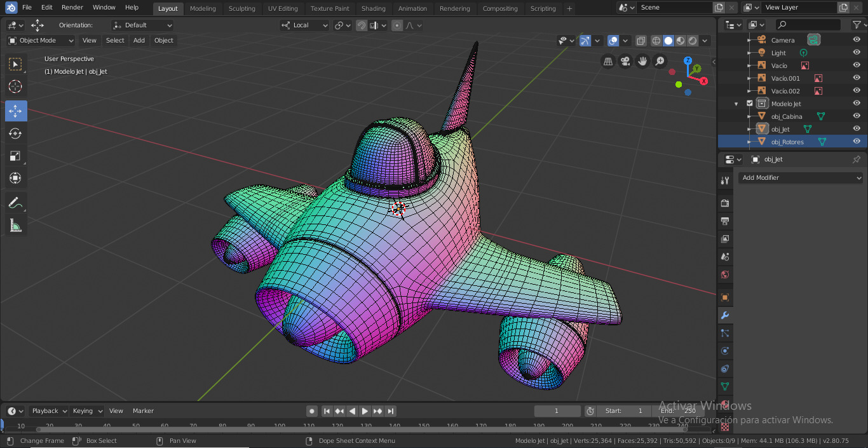Select the 3D Cursor tool
The height and width of the screenshot is (448, 868).
[16, 87]
